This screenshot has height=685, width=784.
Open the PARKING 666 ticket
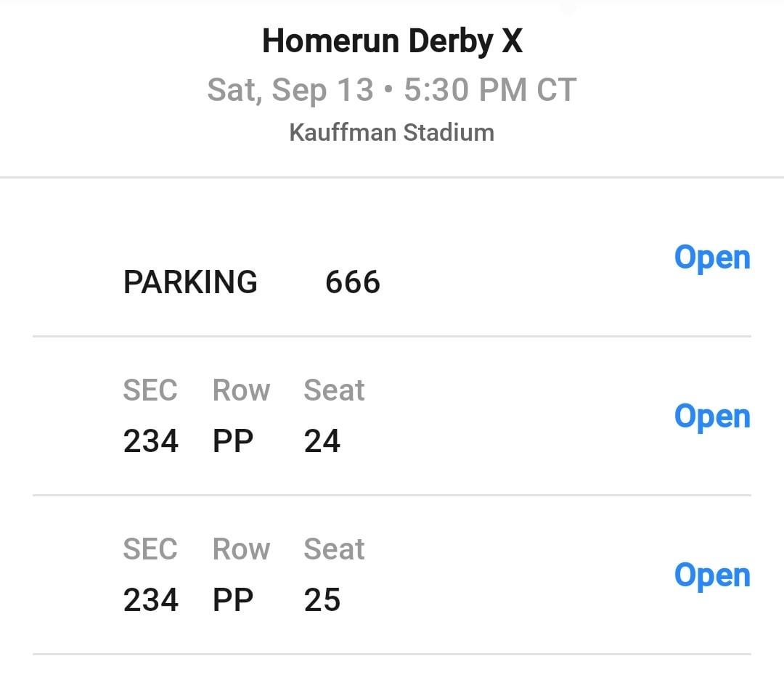point(712,258)
